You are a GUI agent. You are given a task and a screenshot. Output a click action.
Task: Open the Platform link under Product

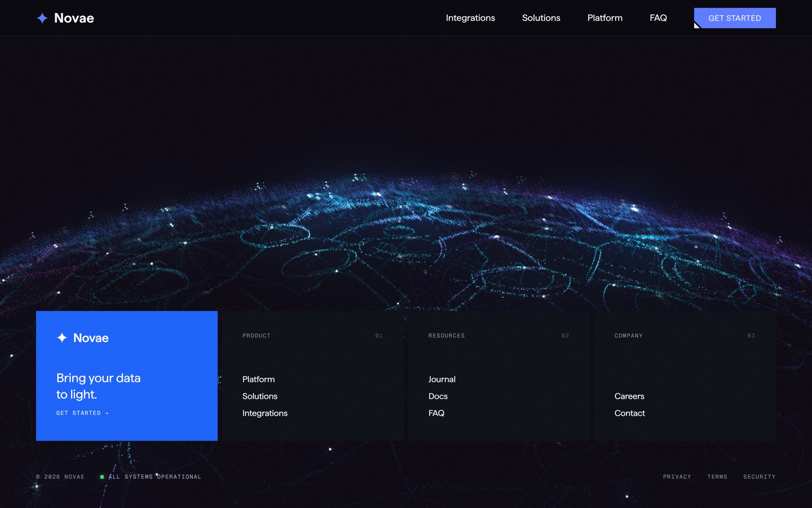258,379
